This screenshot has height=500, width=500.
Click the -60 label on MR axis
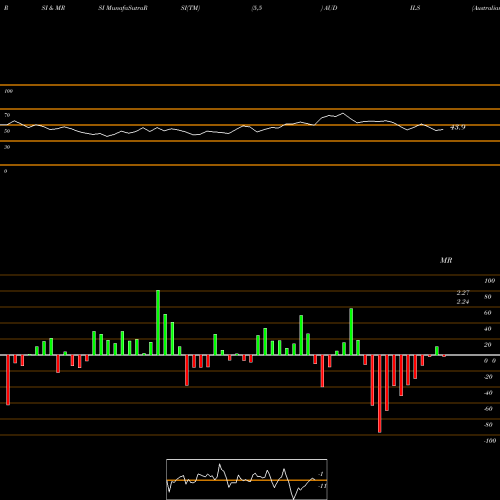pos(488,409)
